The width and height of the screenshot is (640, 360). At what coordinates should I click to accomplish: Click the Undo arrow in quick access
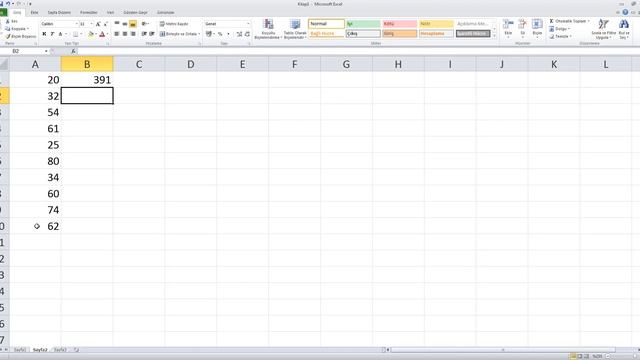click(8, 4)
